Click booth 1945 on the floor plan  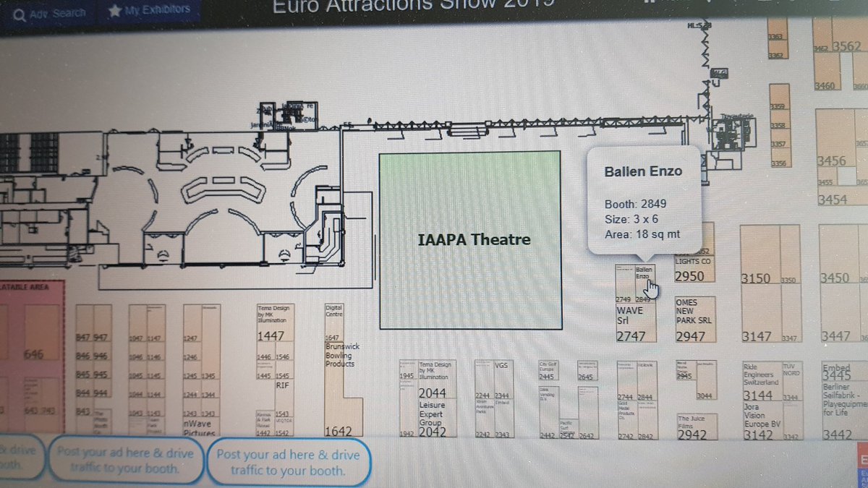408,369
